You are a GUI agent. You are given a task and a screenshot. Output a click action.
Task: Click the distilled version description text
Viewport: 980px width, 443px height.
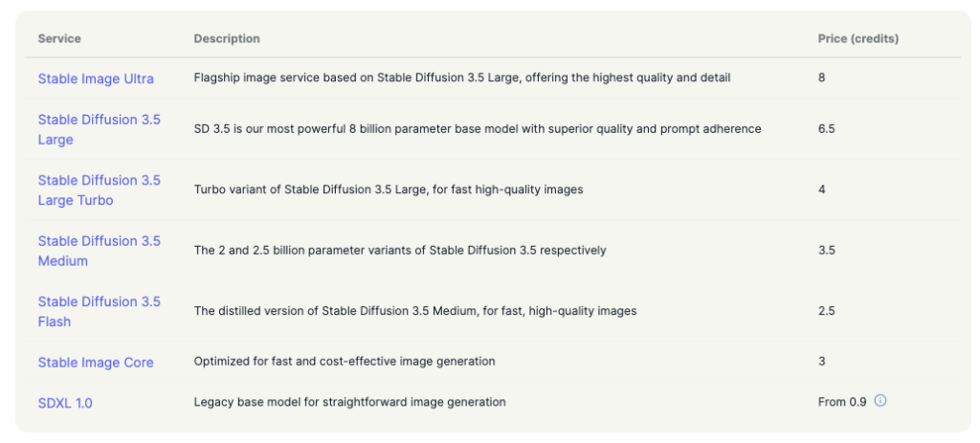tap(415, 311)
